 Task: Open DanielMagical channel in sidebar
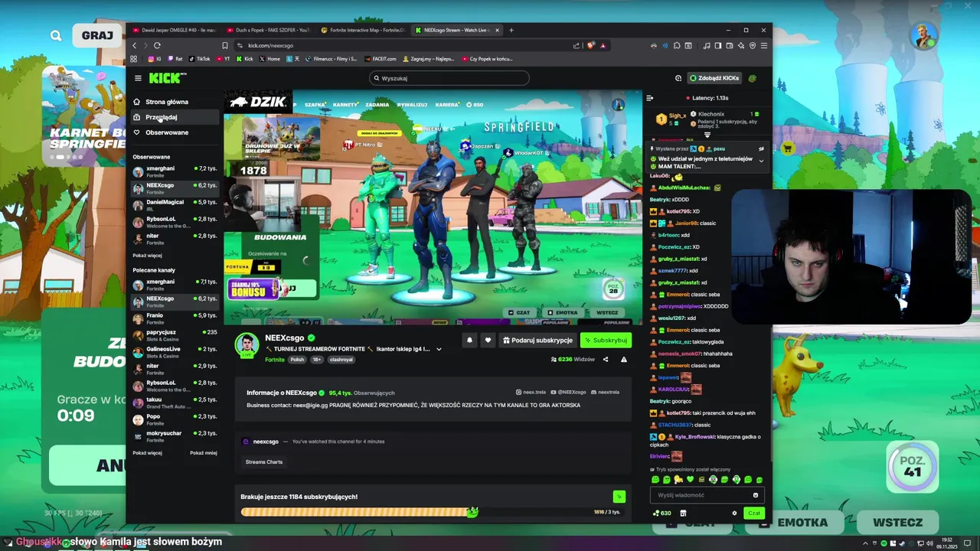click(175, 204)
